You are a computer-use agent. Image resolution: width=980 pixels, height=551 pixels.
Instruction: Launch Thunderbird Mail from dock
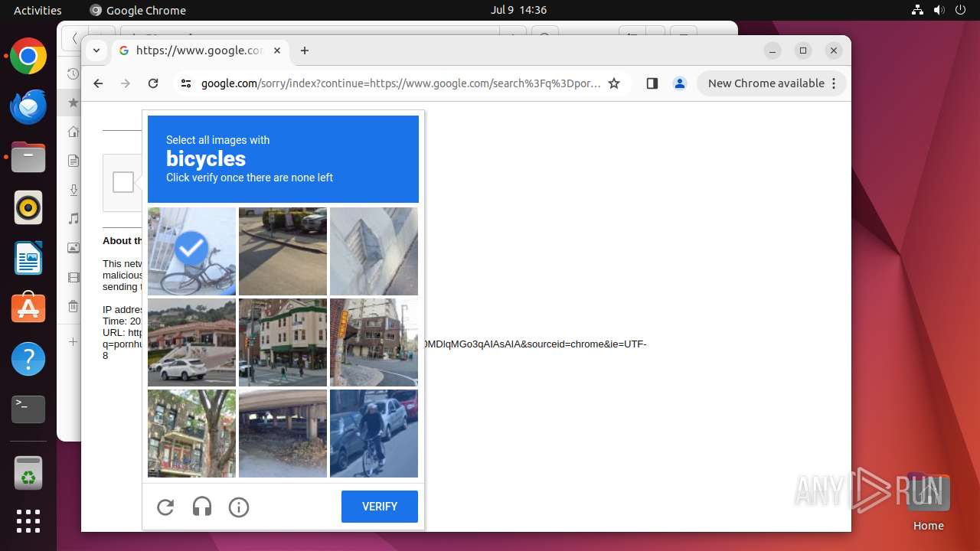28,106
